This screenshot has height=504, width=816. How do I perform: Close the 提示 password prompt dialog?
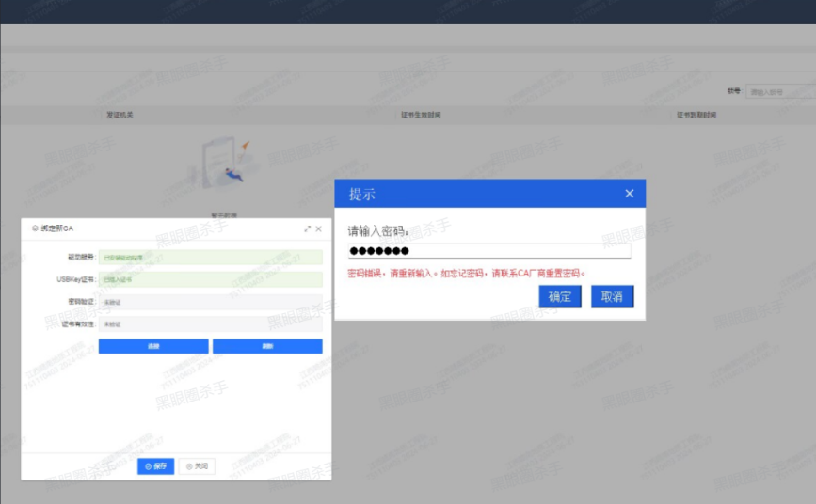(x=630, y=194)
